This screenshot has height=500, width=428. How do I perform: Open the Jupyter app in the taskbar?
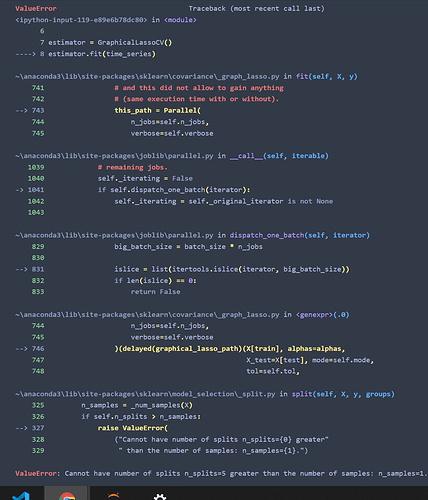point(114,496)
